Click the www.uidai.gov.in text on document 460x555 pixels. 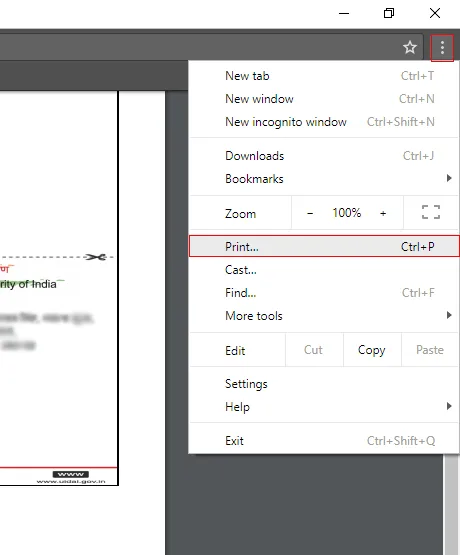(71, 481)
